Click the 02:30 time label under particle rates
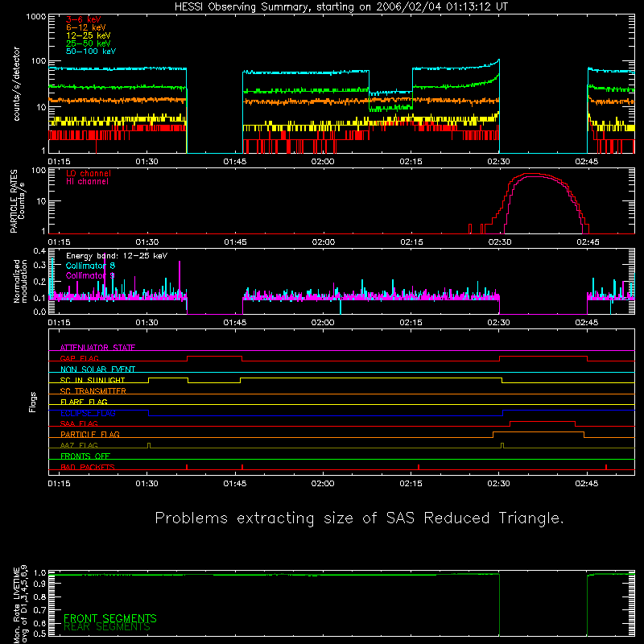Screen dimensions: 644x644 [500, 242]
